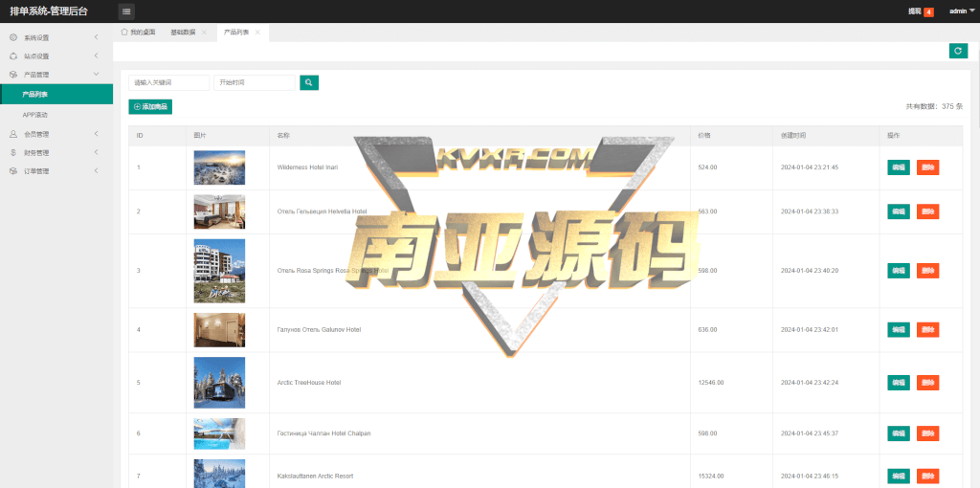Viewport: 980px width, 488px height.
Task: Close the 产品列表 tab
Action: (257, 33)
